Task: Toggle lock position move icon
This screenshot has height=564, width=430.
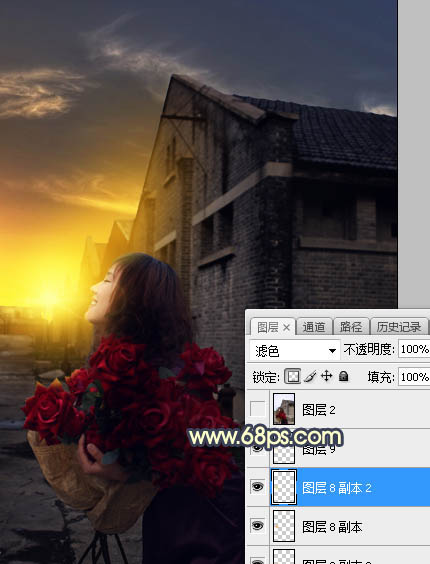Action: click(326, 376)
